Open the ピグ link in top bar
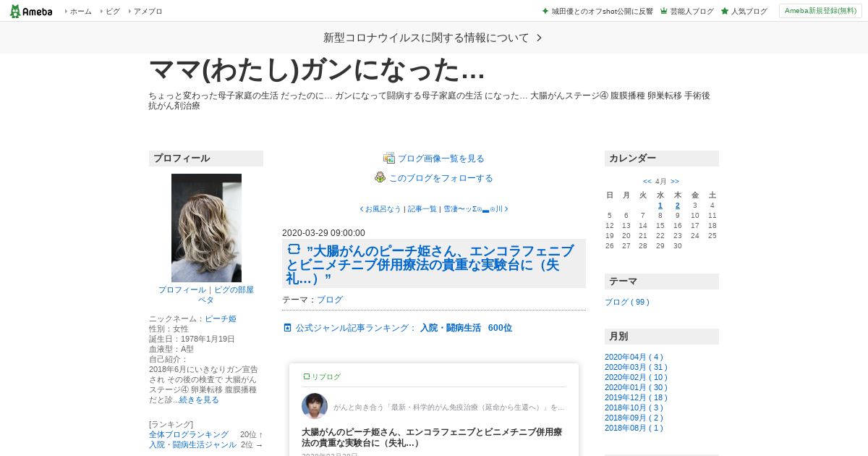The height and width of the screenshot is (456, 868). 112,11
